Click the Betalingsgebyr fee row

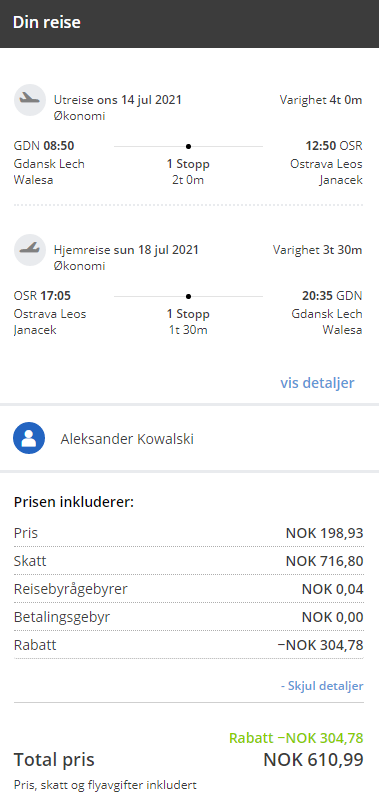point(189,617)
